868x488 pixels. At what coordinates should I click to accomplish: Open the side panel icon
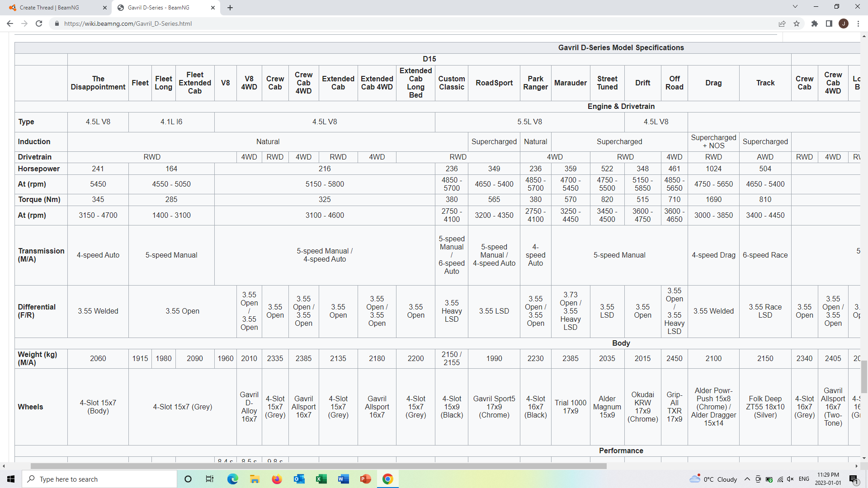(829, 23)
